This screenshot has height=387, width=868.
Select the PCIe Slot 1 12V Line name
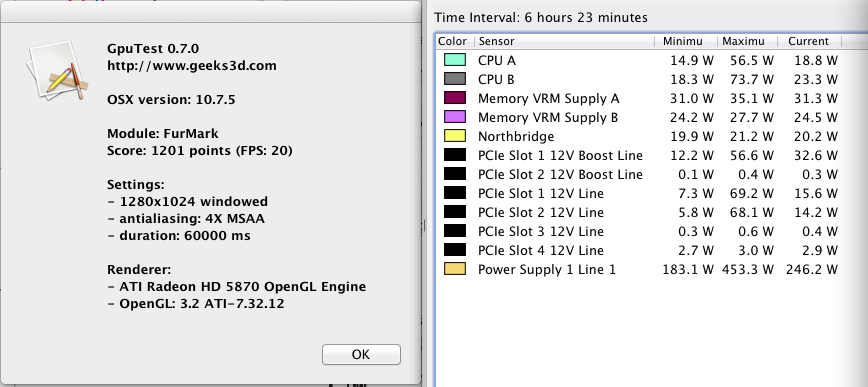click(541, 193)
